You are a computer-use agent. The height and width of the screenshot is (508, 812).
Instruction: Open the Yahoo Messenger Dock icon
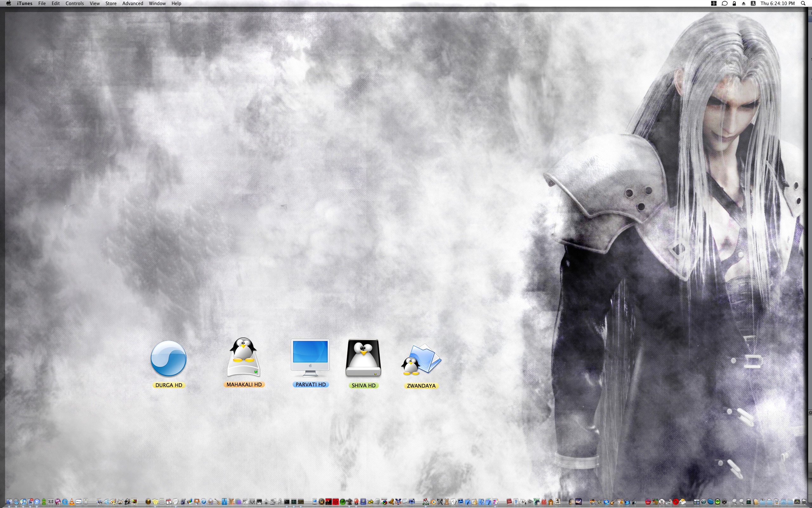tap(398, 502)
